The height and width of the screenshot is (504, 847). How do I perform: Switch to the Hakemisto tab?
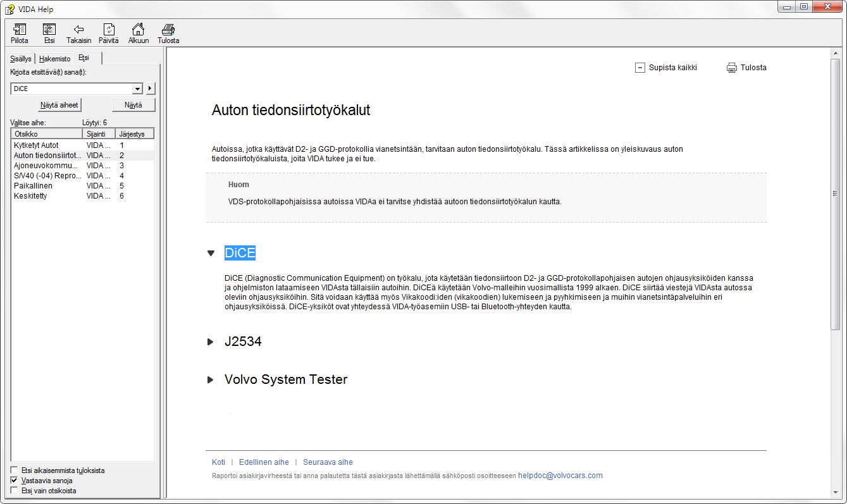coord(55,59)
